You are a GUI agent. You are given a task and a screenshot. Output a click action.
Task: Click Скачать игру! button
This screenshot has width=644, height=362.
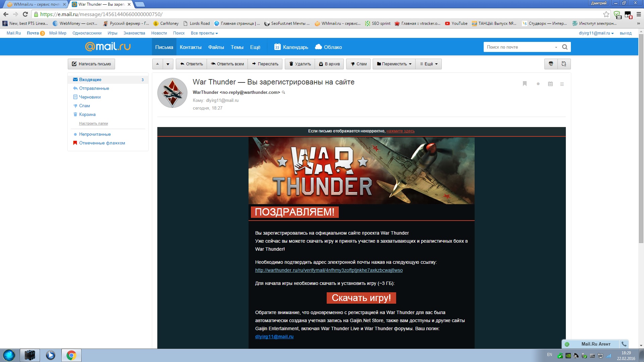361,298
